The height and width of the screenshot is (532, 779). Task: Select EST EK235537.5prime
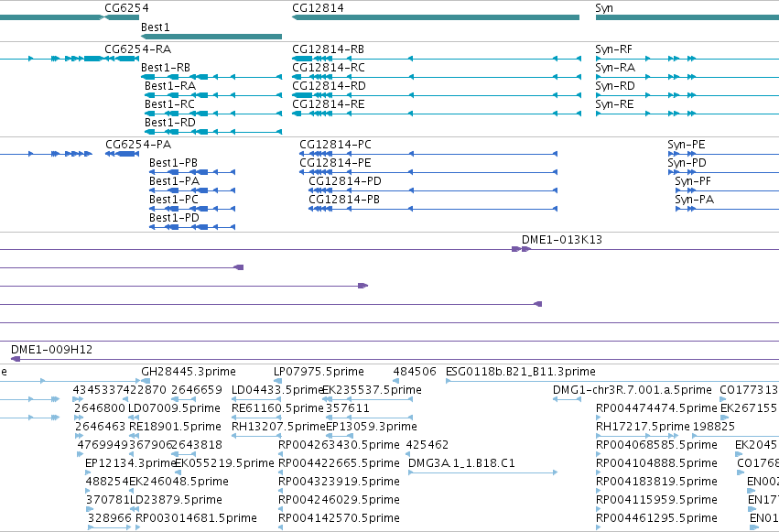pos(373,390)
